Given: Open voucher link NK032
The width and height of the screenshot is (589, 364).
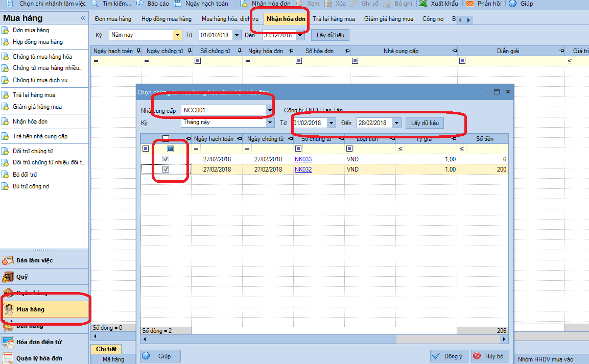Looking at the screenshot, I should point(303,169).
